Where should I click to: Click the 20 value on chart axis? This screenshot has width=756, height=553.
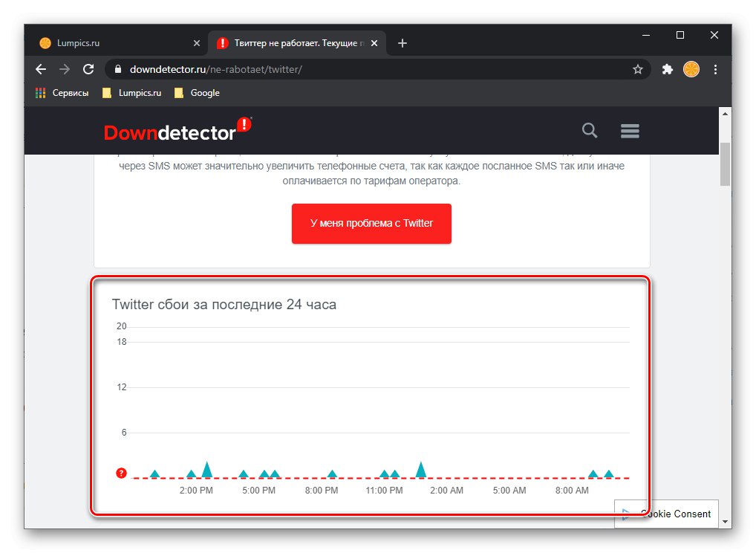[x=122, y=326]
